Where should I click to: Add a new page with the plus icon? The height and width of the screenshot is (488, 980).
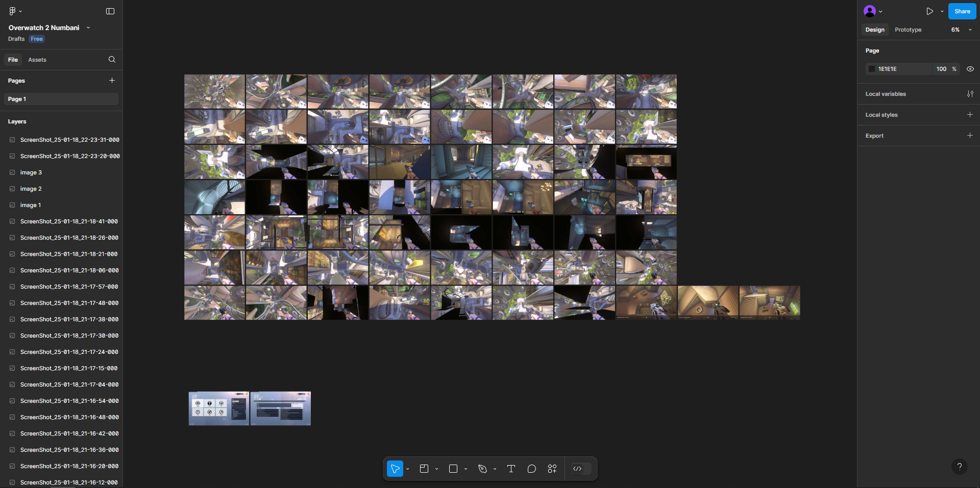coord(112,81)
